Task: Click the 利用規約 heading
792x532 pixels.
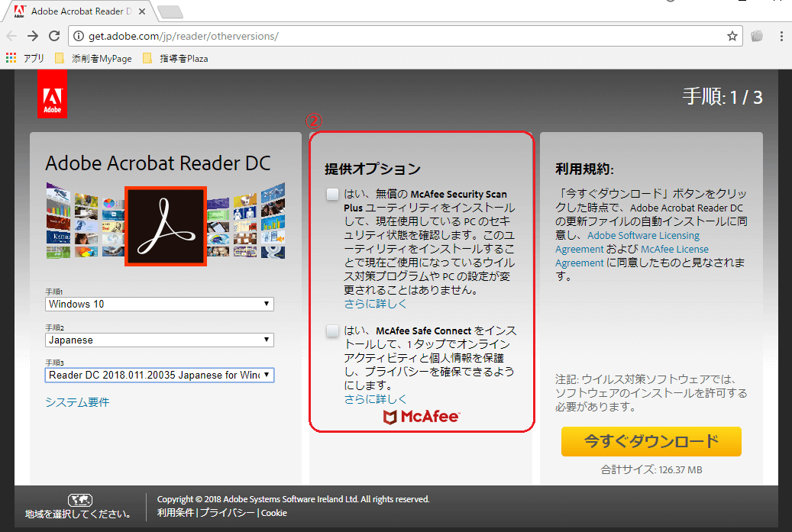Action: [584, 169]
